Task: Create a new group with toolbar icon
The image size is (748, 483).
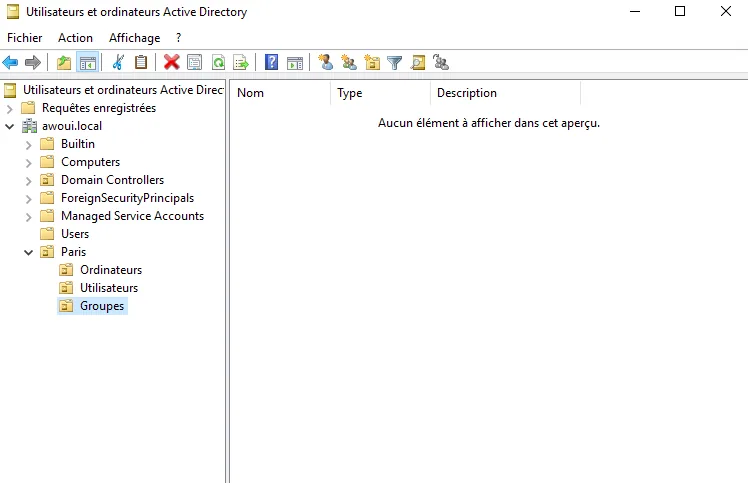Action: click(349, 63)
